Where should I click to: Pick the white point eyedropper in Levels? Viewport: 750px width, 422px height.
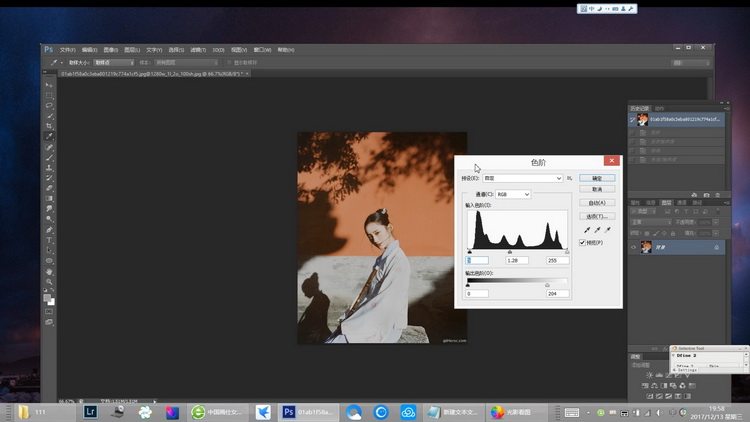(x=608, y=230)
